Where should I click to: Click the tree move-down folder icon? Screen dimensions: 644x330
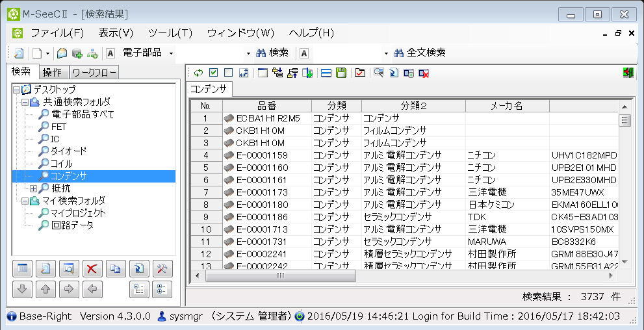click(277, 73)
